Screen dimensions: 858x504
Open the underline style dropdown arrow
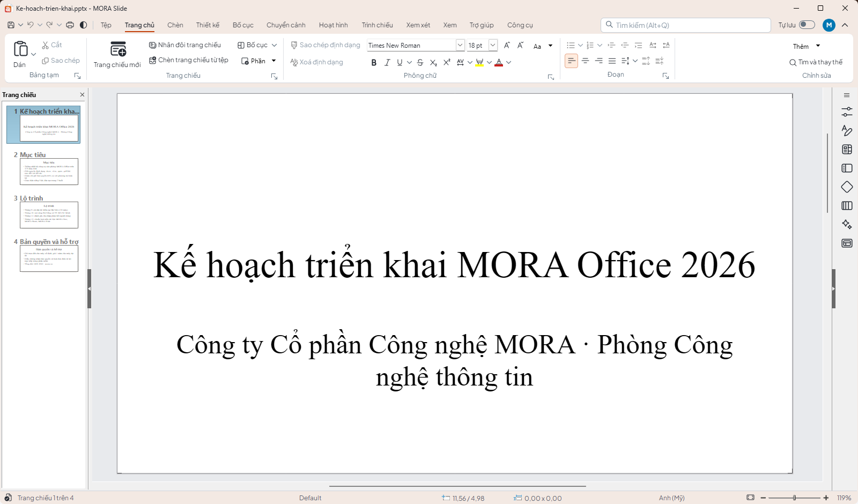409,63
